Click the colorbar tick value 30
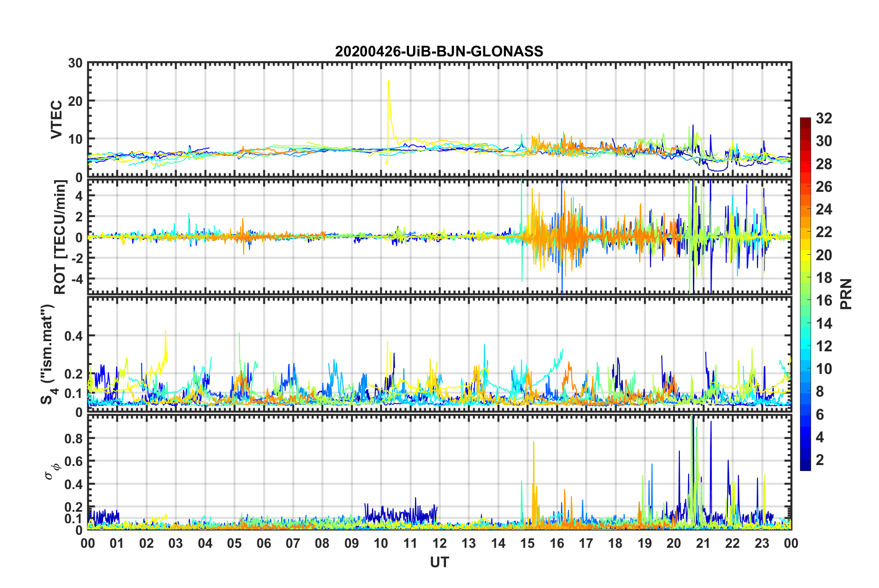Screen dimensions: 879x588 point(824,141)
